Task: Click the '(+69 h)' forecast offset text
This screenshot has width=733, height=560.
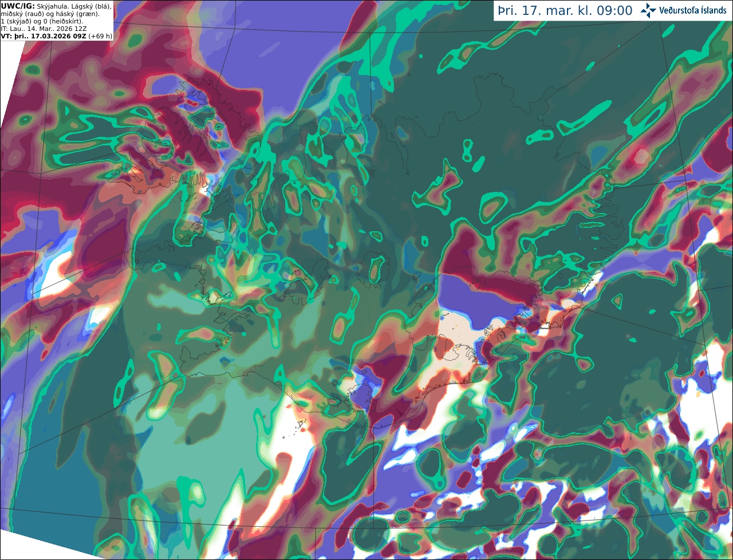Action: (100, 36)
